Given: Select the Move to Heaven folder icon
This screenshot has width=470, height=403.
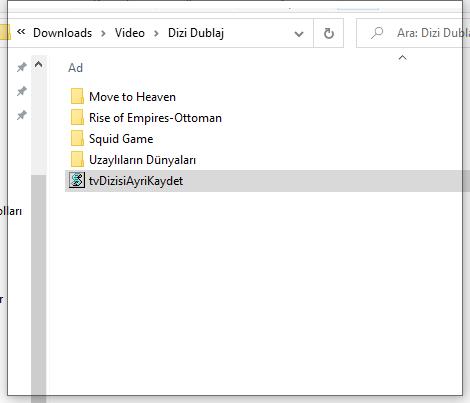Looking at the screenshot, I should pyautogui.click(x=77, y=97).
